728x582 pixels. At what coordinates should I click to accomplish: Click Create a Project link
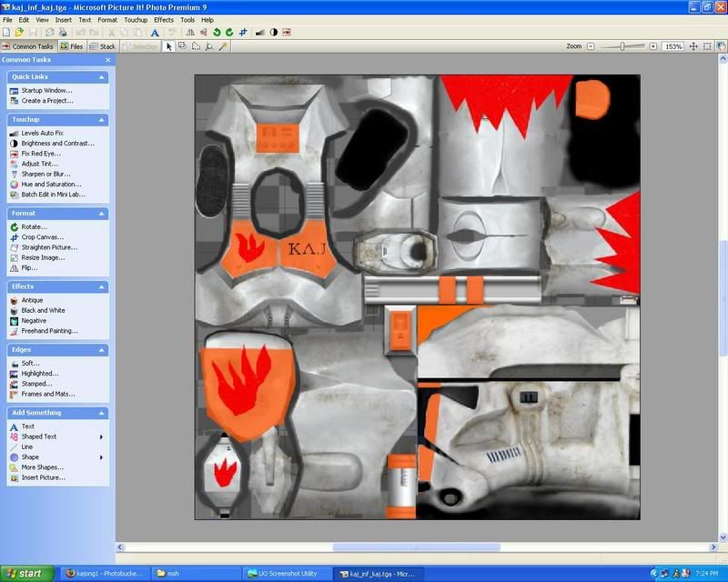(47, 101)
